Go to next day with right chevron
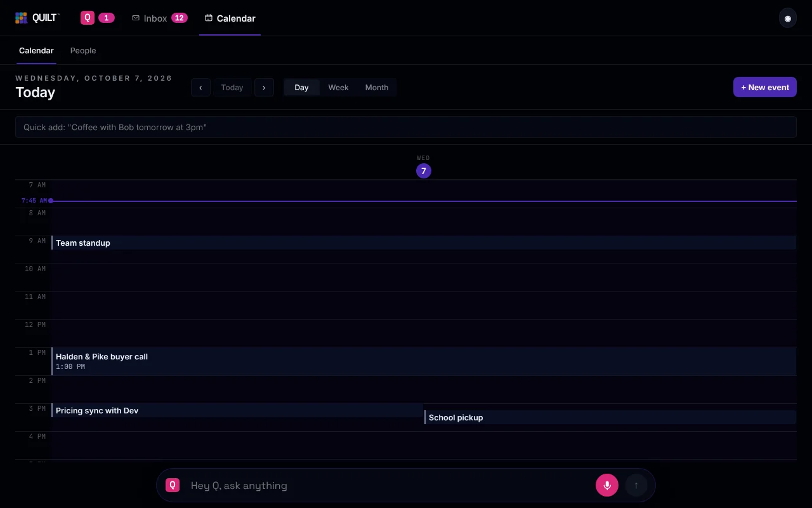The image size is (812, 508). pos(264,88)
